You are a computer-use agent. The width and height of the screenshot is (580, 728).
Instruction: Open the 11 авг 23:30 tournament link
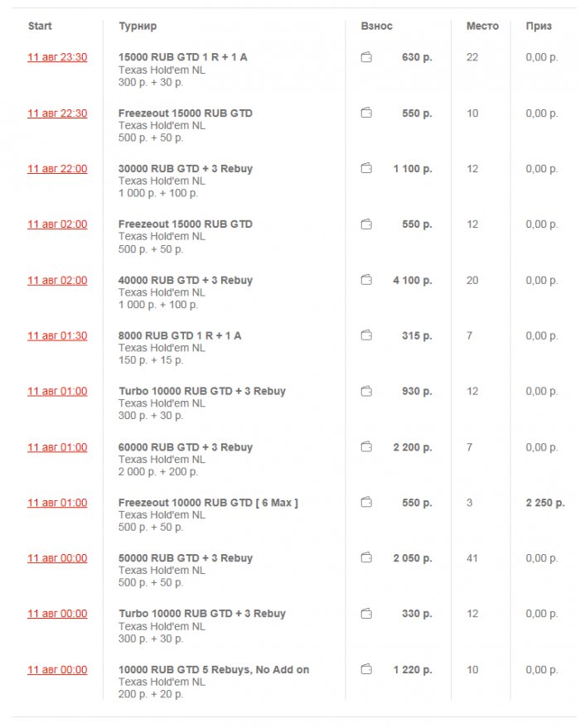pos(57,57)
